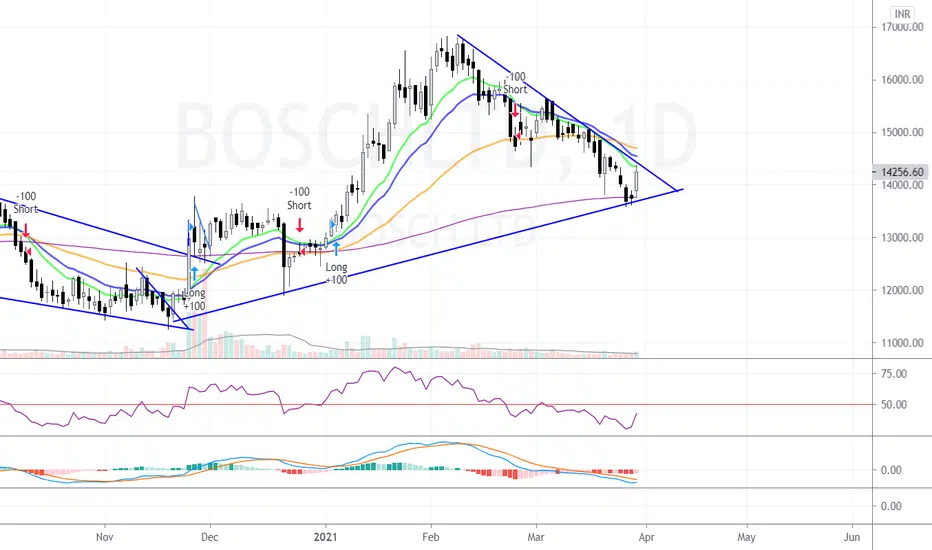932x550 pixels.
Task: Click the RSI 50.00 scale label
Action: coord(894,404)
